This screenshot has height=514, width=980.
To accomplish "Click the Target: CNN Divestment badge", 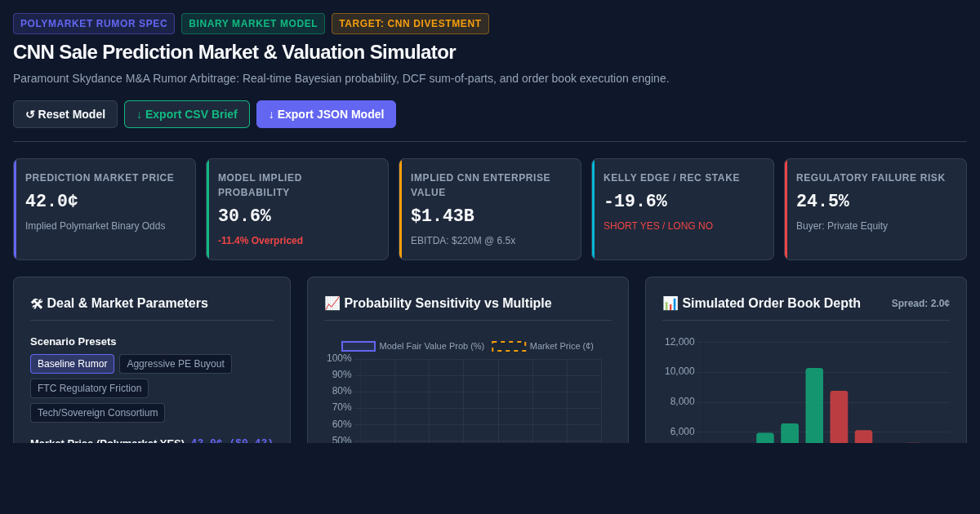I will (x=410, y=24).
